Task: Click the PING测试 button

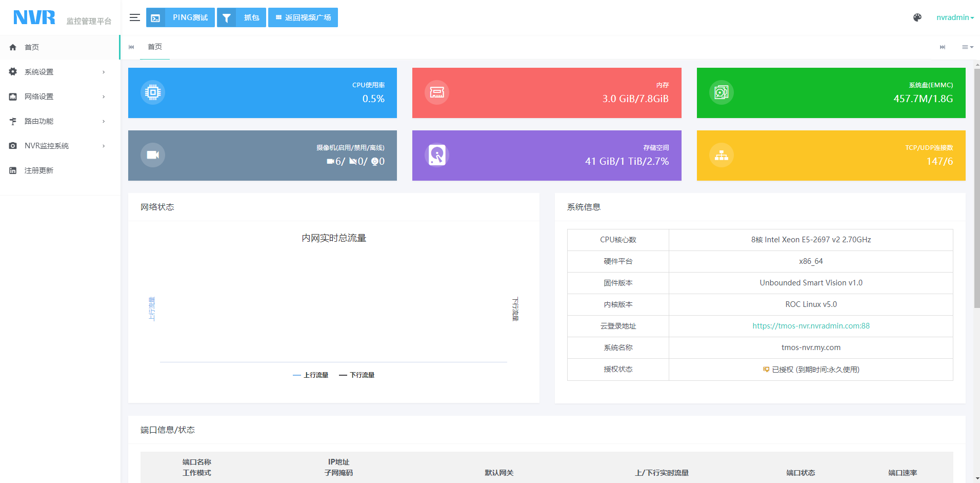Action: [181, 17]
